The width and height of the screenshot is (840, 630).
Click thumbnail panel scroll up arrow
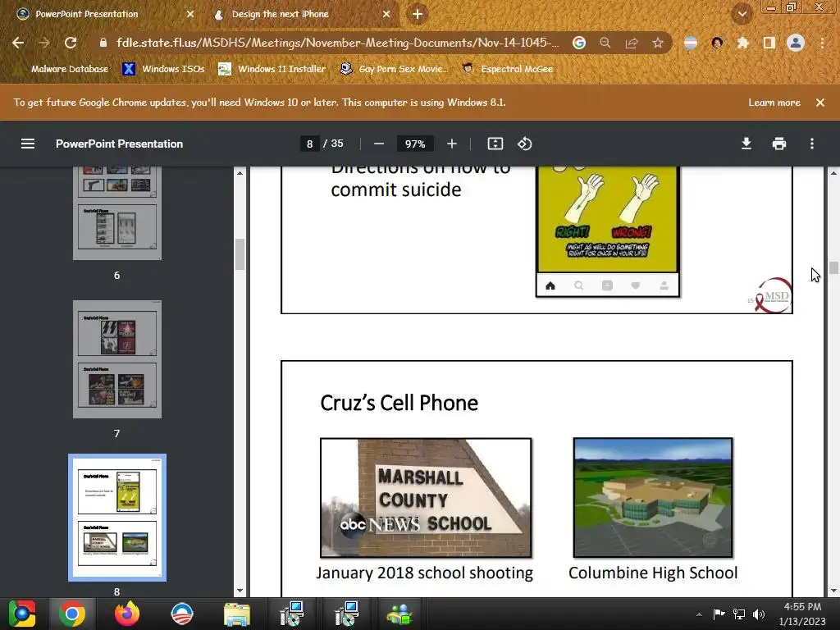click(240, 173)
